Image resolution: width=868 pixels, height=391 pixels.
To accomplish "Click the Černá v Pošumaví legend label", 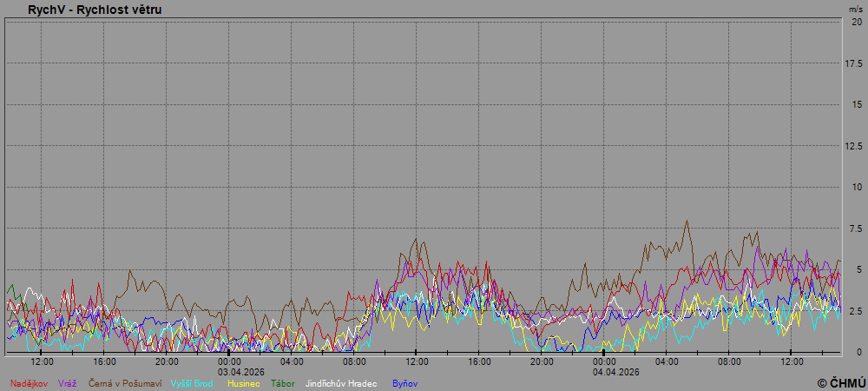I will click(x=124, y=383).
